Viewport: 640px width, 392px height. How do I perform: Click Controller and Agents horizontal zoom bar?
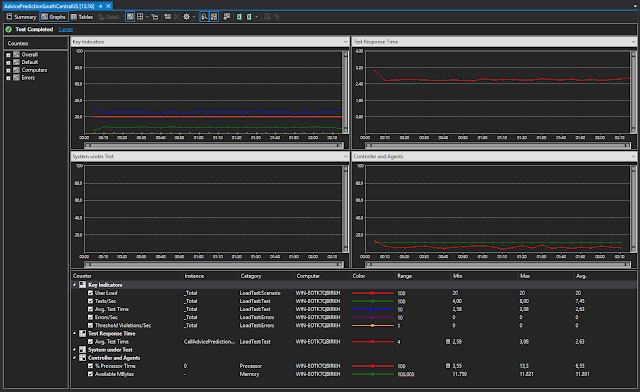coord(498,265)
